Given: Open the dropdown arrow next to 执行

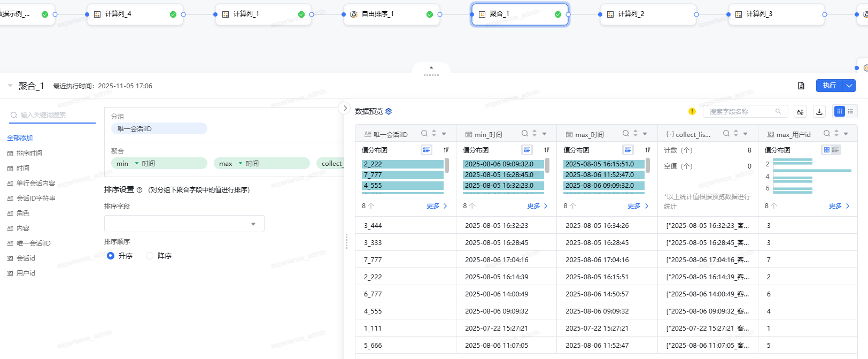Looking at the screenshot, I should pyautogui.click(x=849, y=86).
